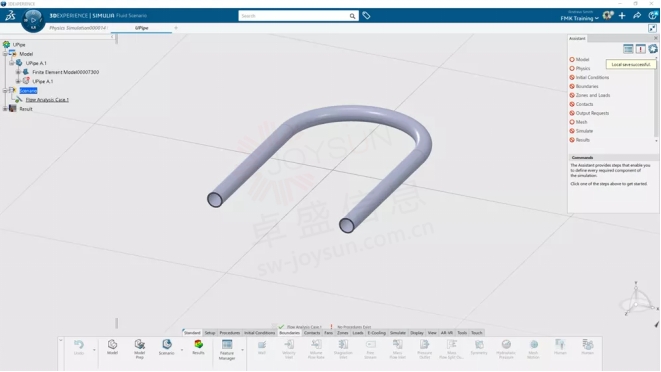The image size is (661, 372).
Task: Open the Feature Manager
Action: (227, 350)
